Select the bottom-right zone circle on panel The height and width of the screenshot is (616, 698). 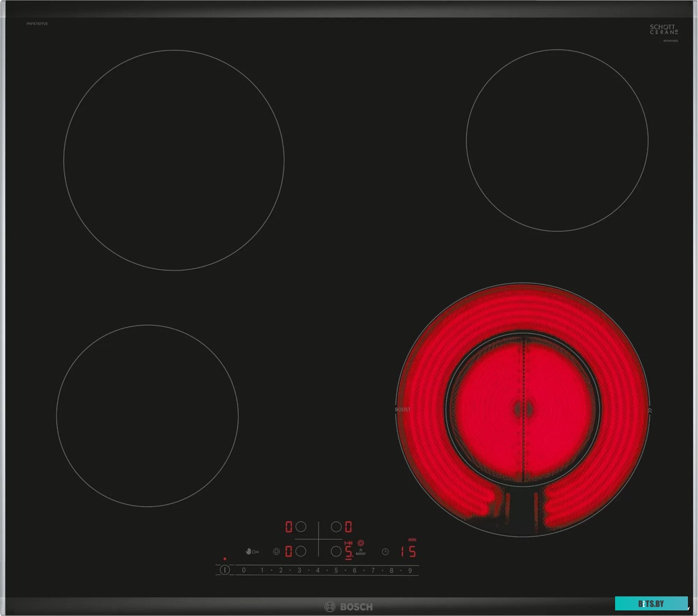coord(336,552)
